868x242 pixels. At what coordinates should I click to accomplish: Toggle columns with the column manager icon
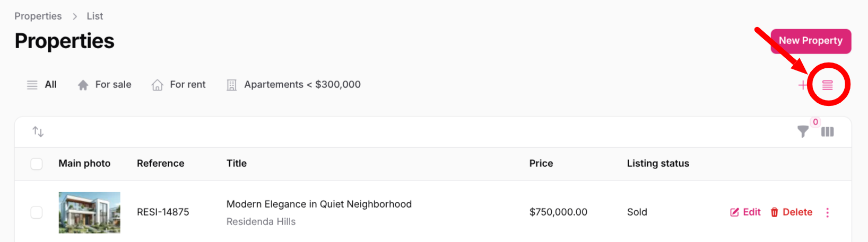click(x=827, y=132)
